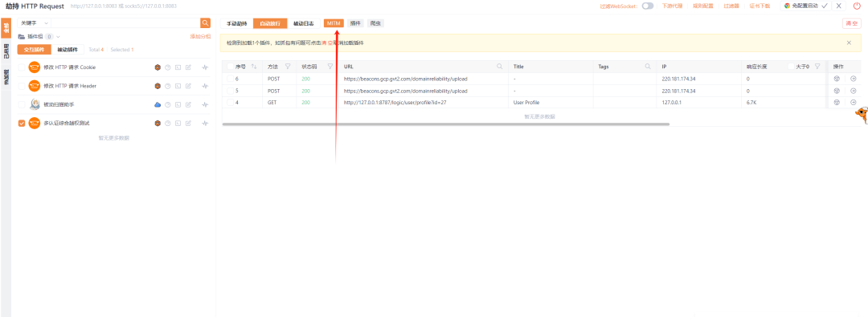The height and width of the screenshot is (317, 868).
Task: Check the 被动扫描助手 plugin checkbox
Action: pos(22,104)
